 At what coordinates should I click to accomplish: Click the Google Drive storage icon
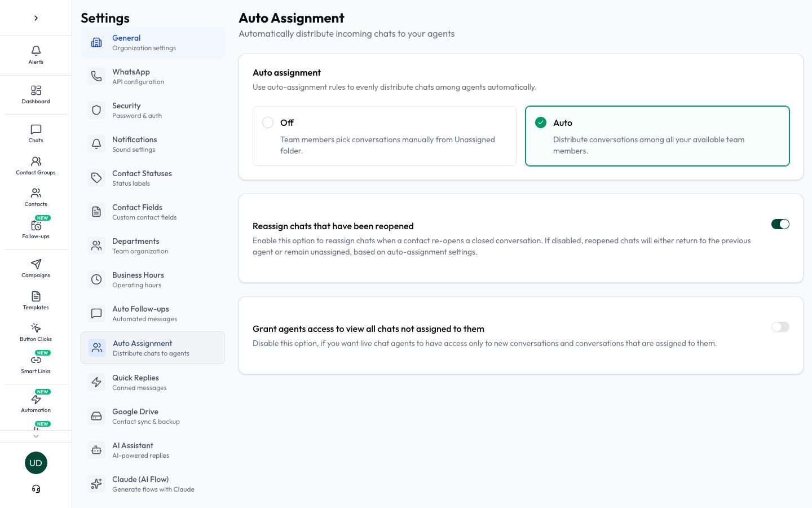(x=96, y=416)
